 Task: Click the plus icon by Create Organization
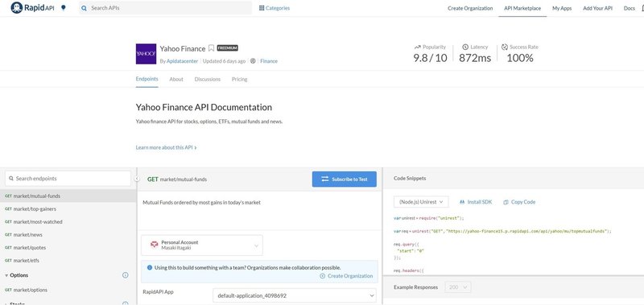tap(323, 276)
